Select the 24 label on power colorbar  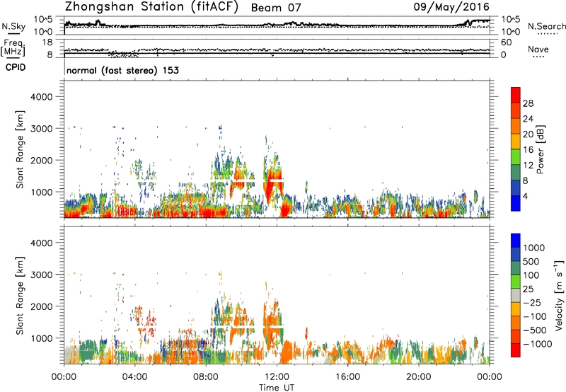[528, 119]
